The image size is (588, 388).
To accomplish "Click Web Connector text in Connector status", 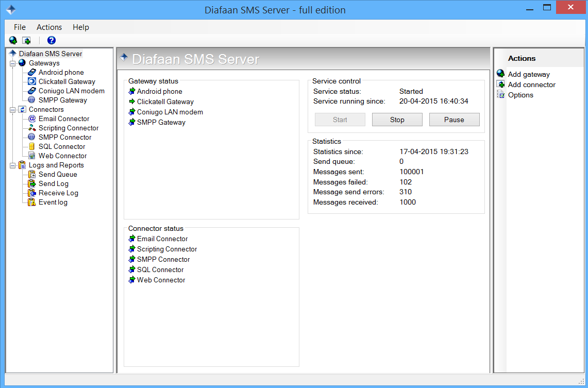I will (x=161, y=280).
